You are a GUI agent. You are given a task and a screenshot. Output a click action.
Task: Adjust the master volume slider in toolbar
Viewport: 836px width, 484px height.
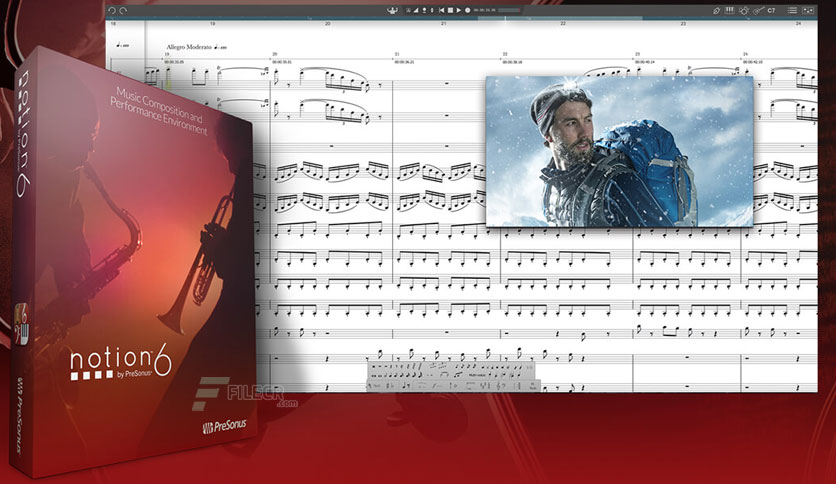(x=509, y=10)
